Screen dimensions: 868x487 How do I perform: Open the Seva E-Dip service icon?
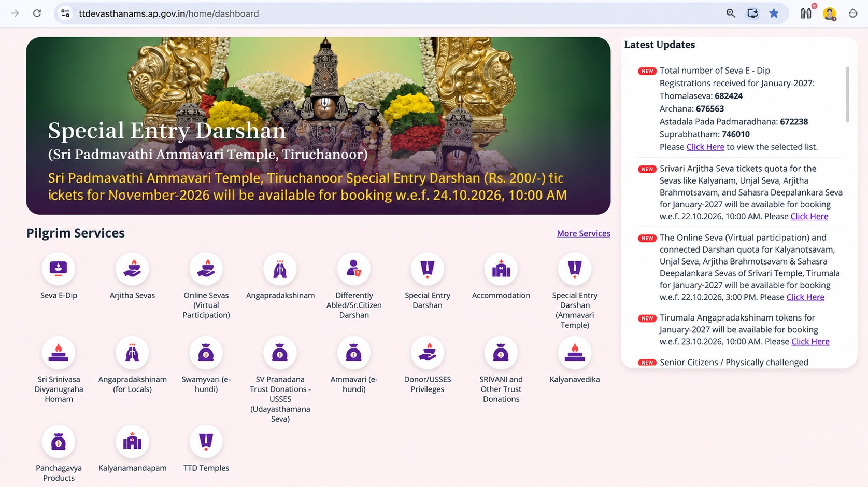point(59,269)
